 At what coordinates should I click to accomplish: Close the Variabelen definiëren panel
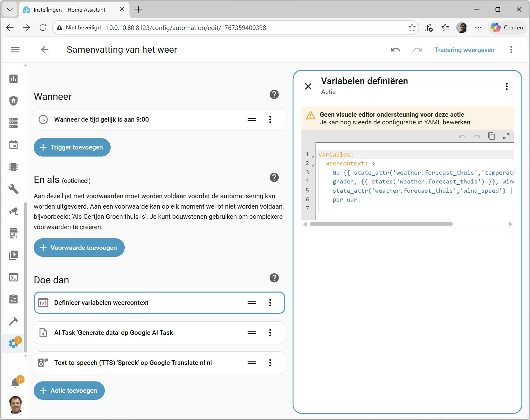(x=308, y=86)
